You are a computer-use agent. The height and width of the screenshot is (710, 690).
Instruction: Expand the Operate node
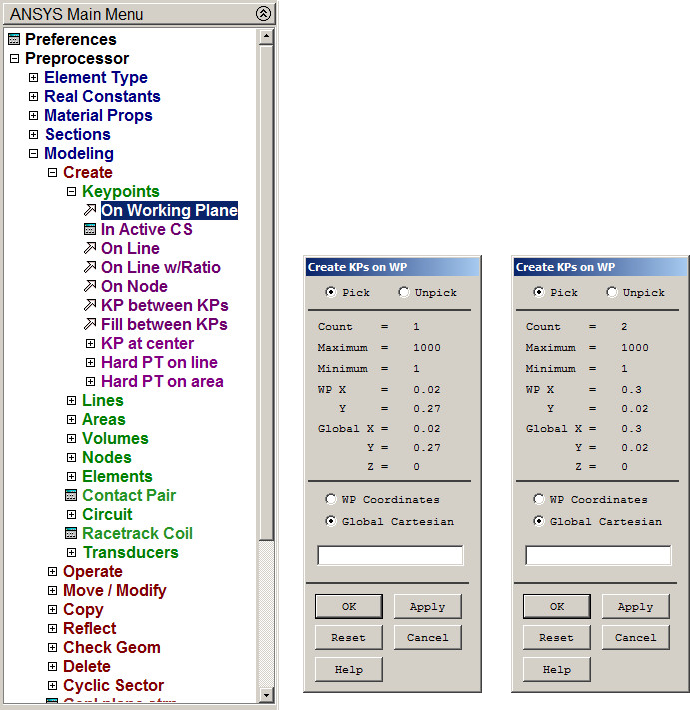(53, 571)
